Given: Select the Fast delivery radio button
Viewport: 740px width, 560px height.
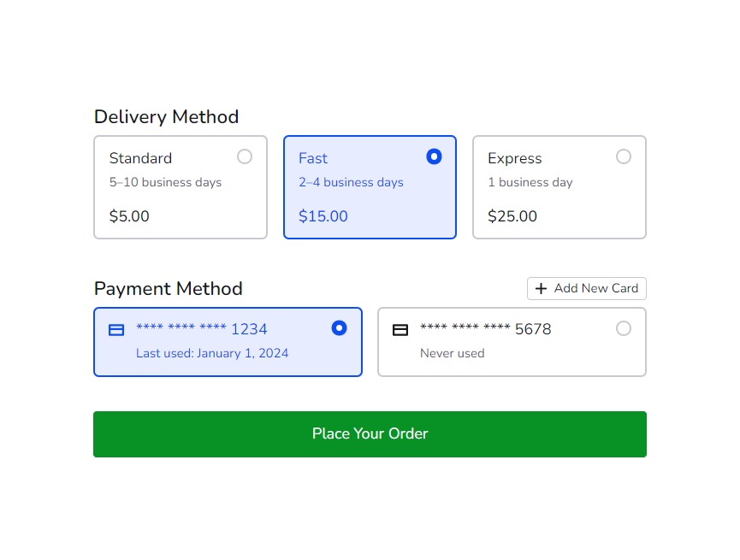Looking at the screenshot, I should coord(434,156).
